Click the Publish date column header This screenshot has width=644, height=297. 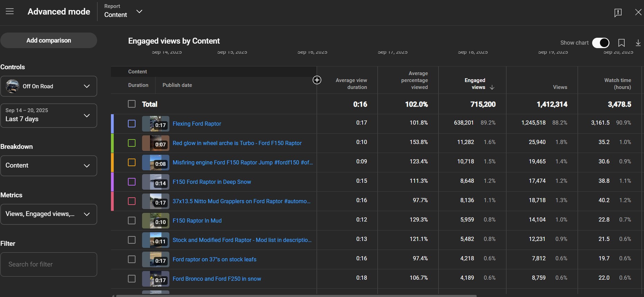(177, 85)
